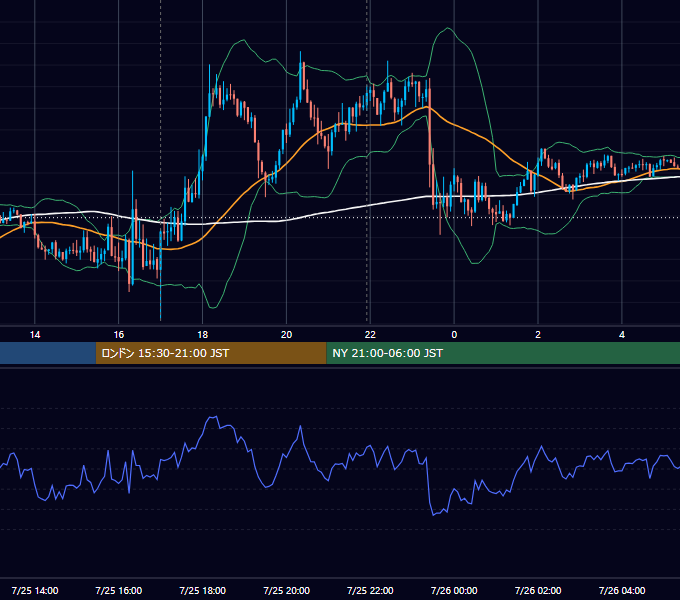680x600 pixels.
Task: Click the 14 hour label on the chart axis
Action: (x=35, y=335)
